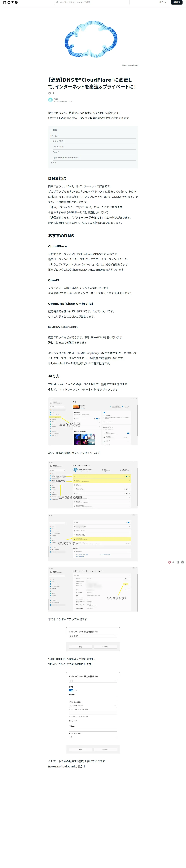The width and height of the screenshot is (186, 868).
Task: Click the OpenDNS(Cisco Umbrella) subsection heading
Action: [x=71, y=304]
